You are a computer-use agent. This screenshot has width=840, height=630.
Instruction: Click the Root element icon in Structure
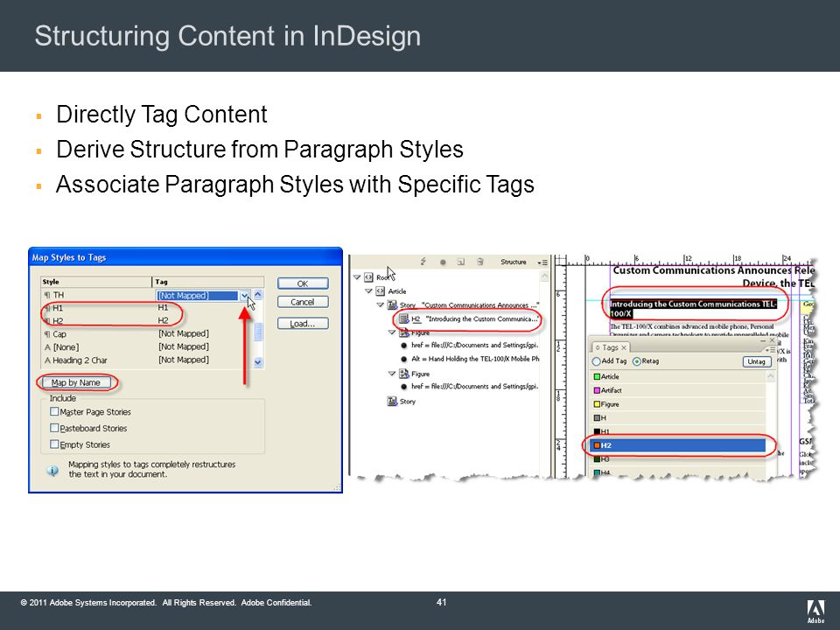click(368, 277)
